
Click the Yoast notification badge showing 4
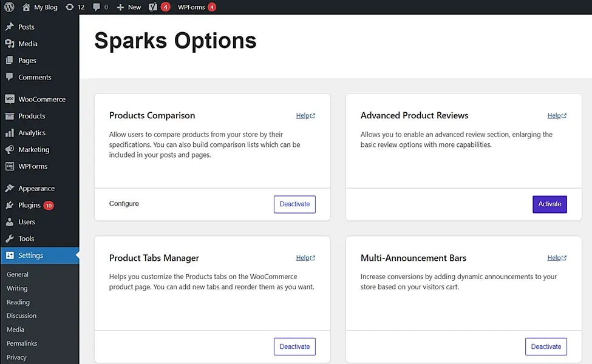pos(165,7)
